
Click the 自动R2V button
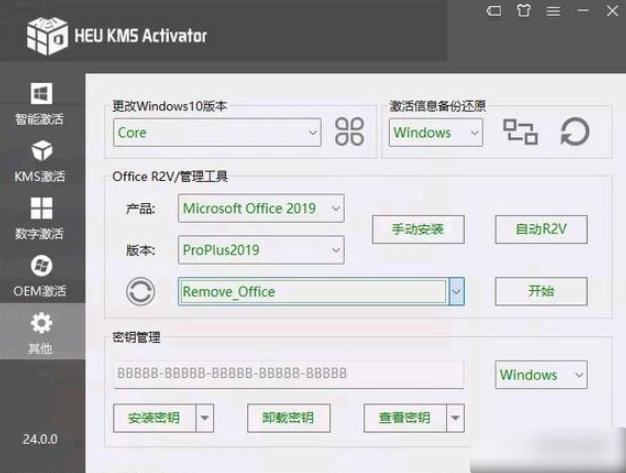(541, 229)
